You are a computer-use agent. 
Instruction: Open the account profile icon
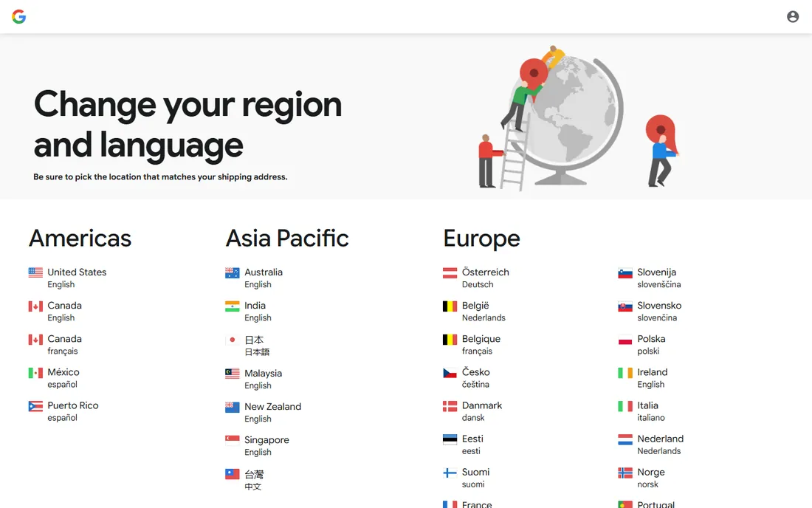(x=793, y=16)
